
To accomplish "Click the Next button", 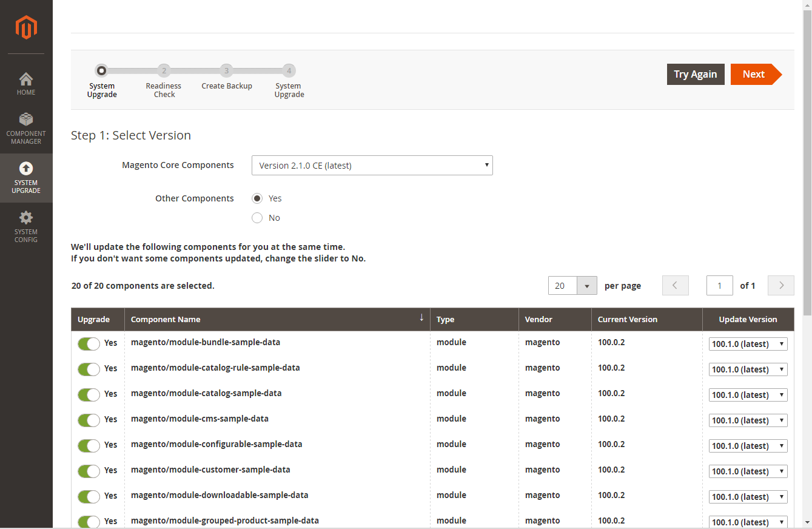I will (756, 74).
